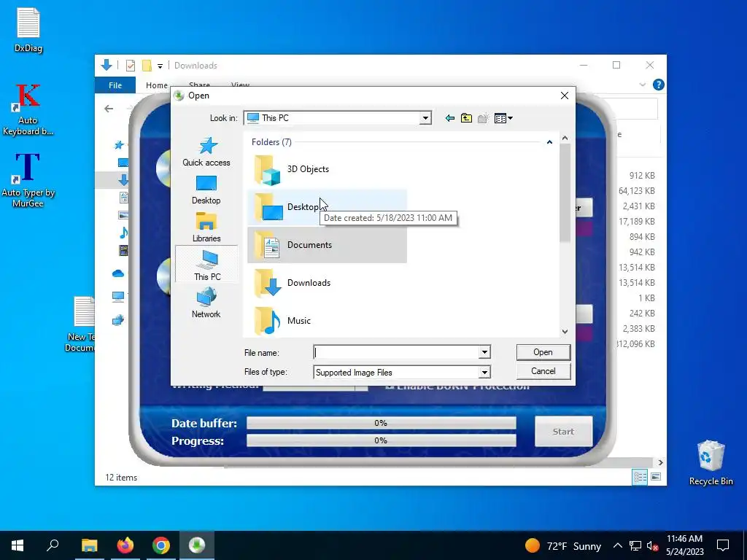Viewport: 747px width, 560px height.
Task: Open Auto Typer by MurGee shortcut
Action: [x=28, y=180]
